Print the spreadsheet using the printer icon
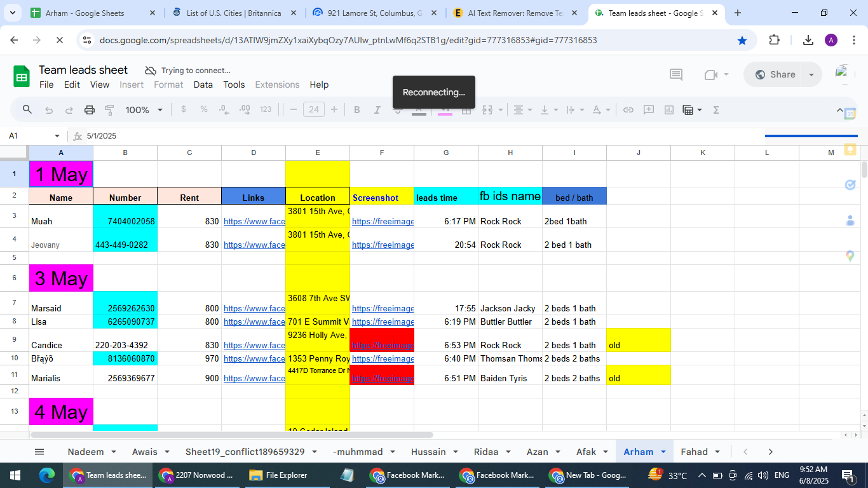Image resolution: width=868 pixels, height=488 pixels. pos(90,110)
